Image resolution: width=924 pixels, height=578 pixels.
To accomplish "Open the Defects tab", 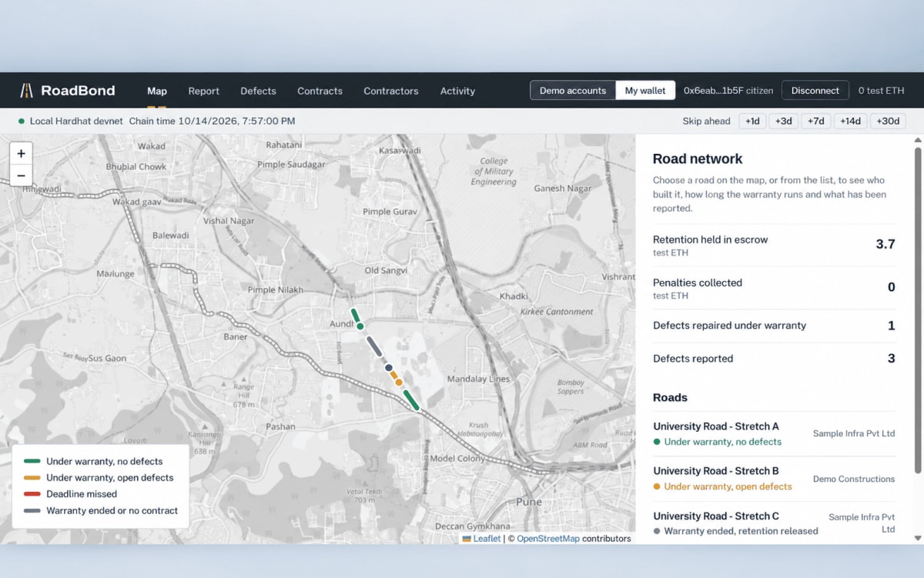I will [258, 91].
